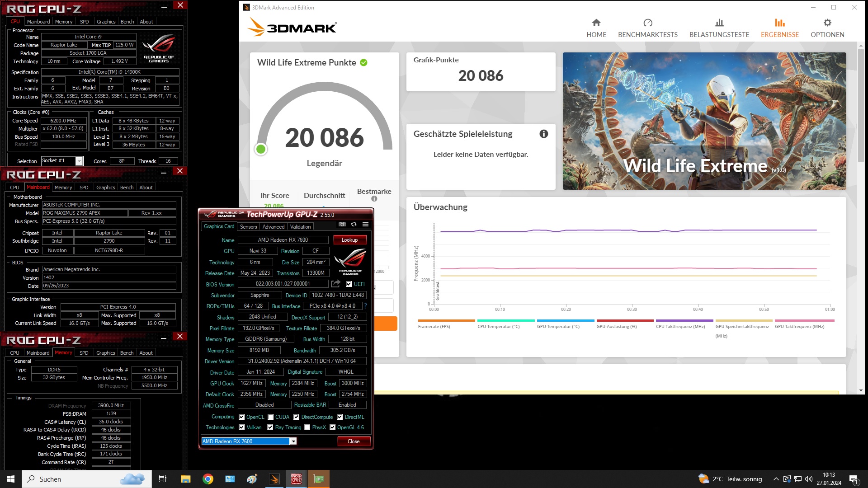Viewport: 868px width, 488px height.
Task: Open Graphics tab in mainboard CPU-Z window
Action: tap(105, 188)
